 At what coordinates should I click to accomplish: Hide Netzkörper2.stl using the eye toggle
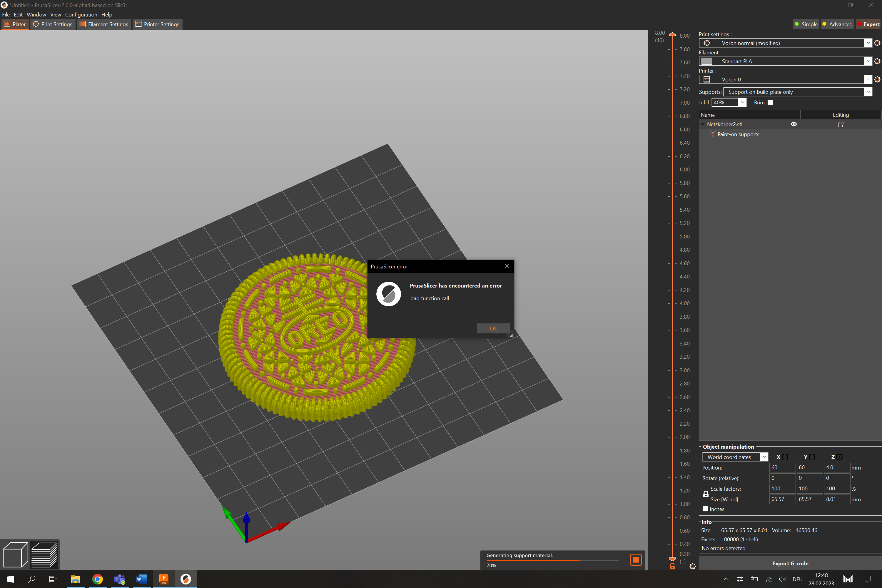click(x=794, y=124)
